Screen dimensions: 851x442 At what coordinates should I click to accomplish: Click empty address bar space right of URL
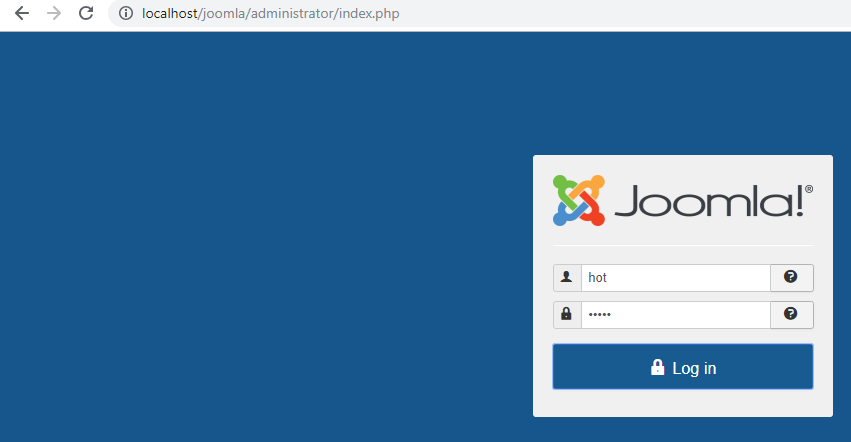(x=600, y=14)
